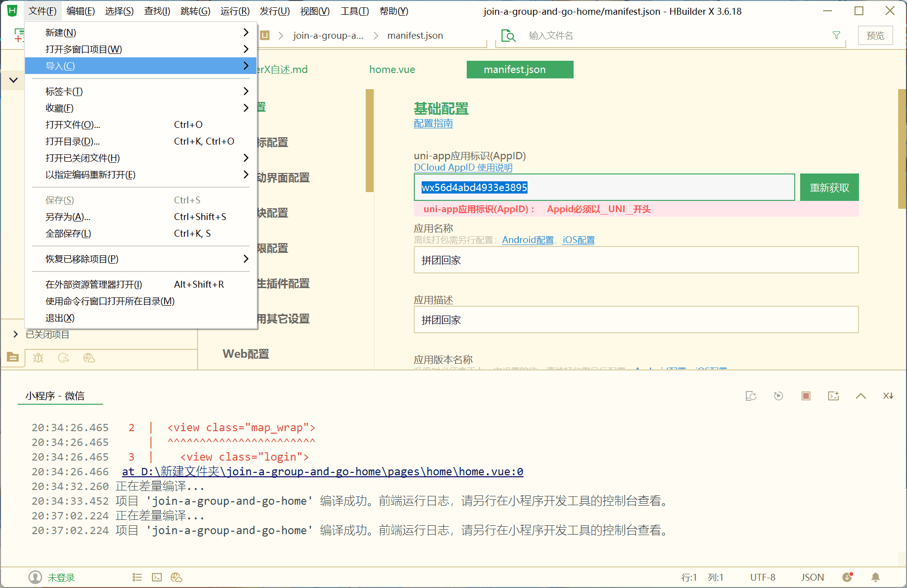Select the 小程序 - 微信 console tab
Image resolution: width=907 pixels, height=588 pixels.
click(x=55, y=396)
